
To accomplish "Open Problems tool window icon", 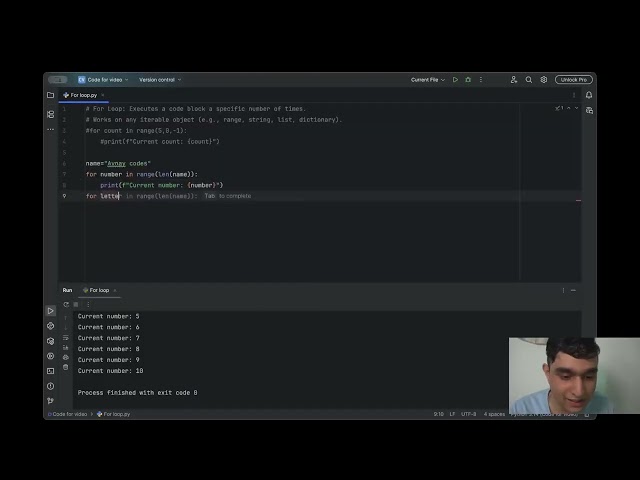I will click(x=51, y=386).
